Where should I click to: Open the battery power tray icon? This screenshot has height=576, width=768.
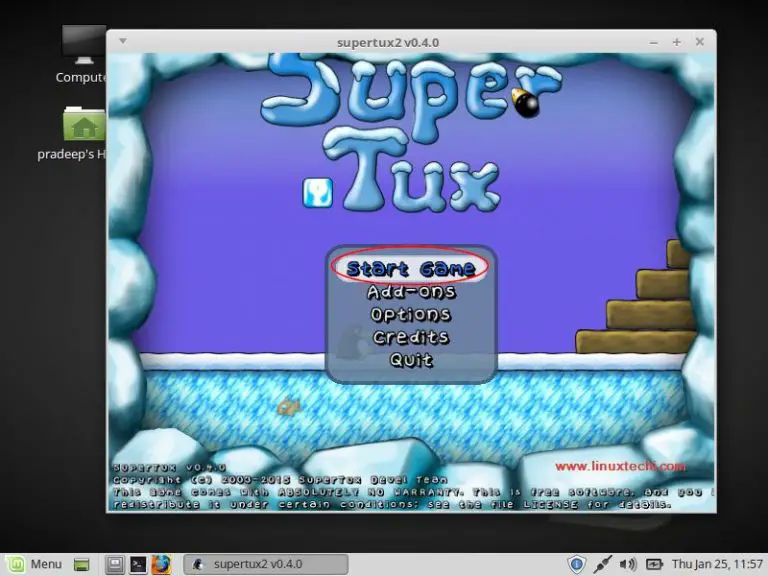pos(654,564)
